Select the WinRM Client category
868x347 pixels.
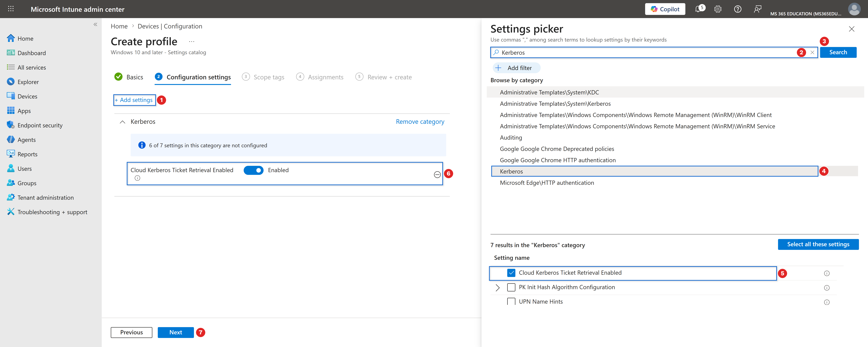(x=635, y=115)
